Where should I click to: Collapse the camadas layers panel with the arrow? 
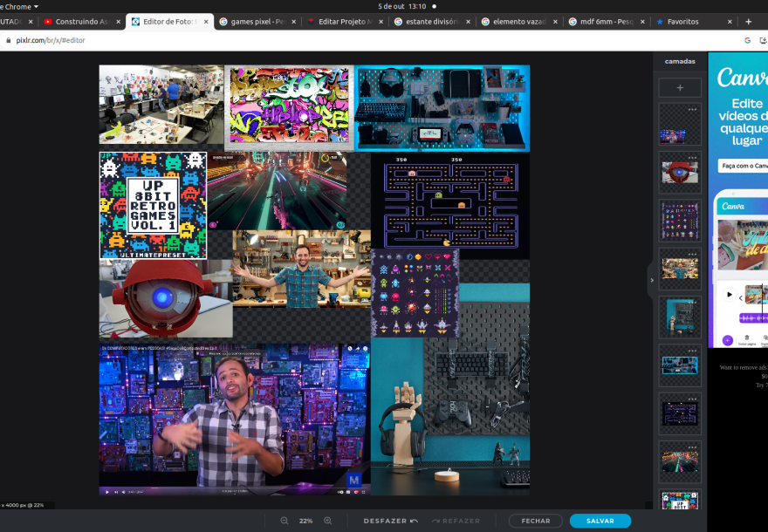click(652, 281)
